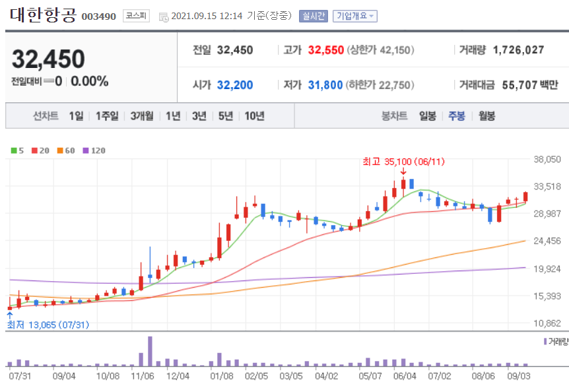The image size is (569, 392).
Task: Click the 대한항공 stock title
Action: click(x=43, y=15)
